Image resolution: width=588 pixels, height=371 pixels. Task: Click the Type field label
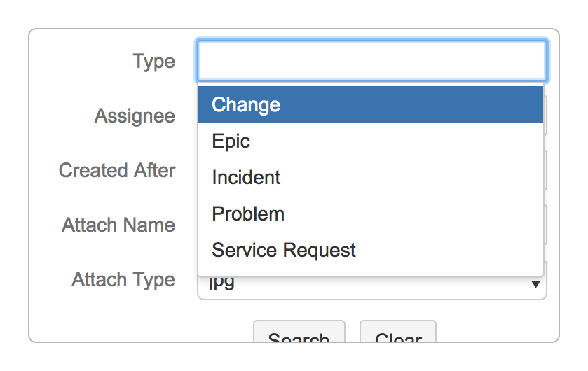tap(153, 62)
